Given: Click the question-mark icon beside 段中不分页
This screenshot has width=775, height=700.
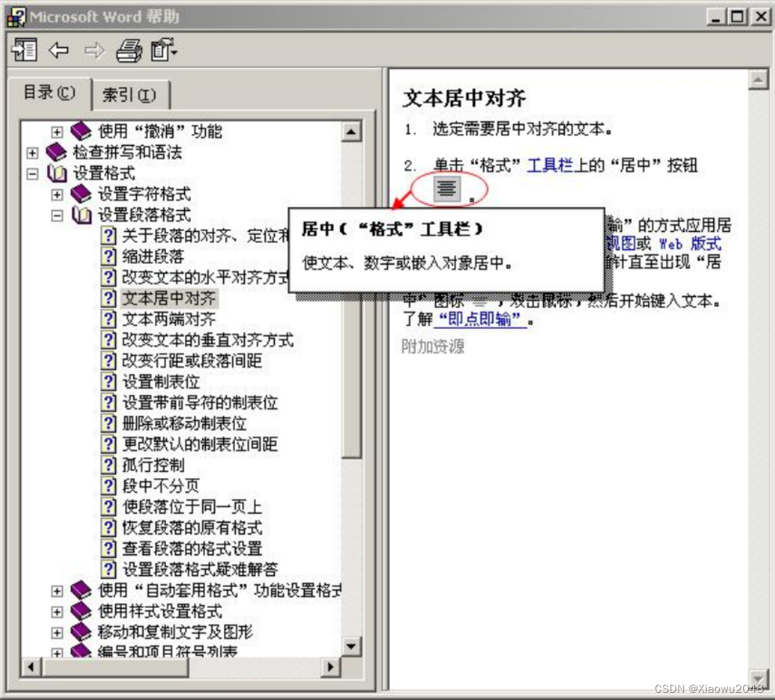Looking at the screenshot, I should click(108, 486).
